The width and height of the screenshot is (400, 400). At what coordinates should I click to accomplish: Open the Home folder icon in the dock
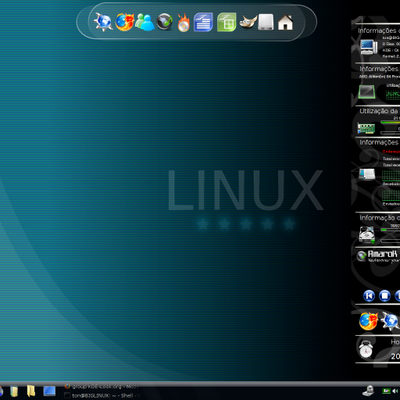click(x=285, y=23)
